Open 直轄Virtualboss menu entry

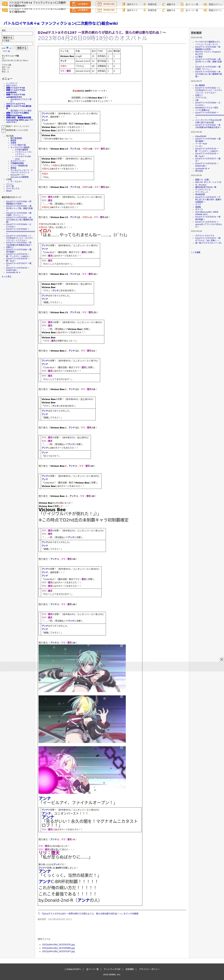(x=14, y=115)
